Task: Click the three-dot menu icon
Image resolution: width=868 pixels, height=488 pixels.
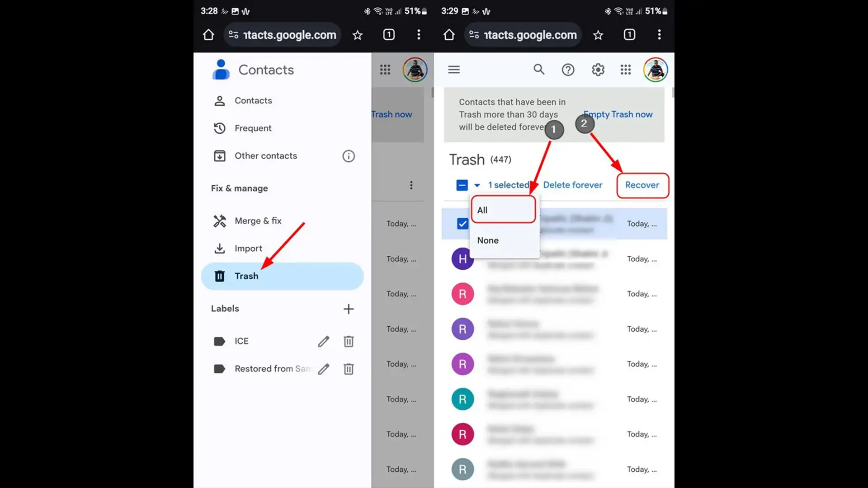Action: tap(411, 185)
